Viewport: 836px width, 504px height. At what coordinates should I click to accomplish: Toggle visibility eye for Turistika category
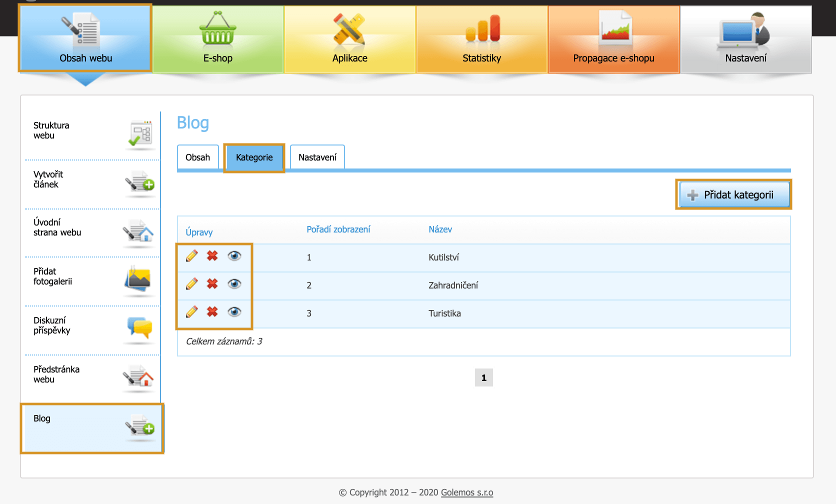(x=234, y=312)
